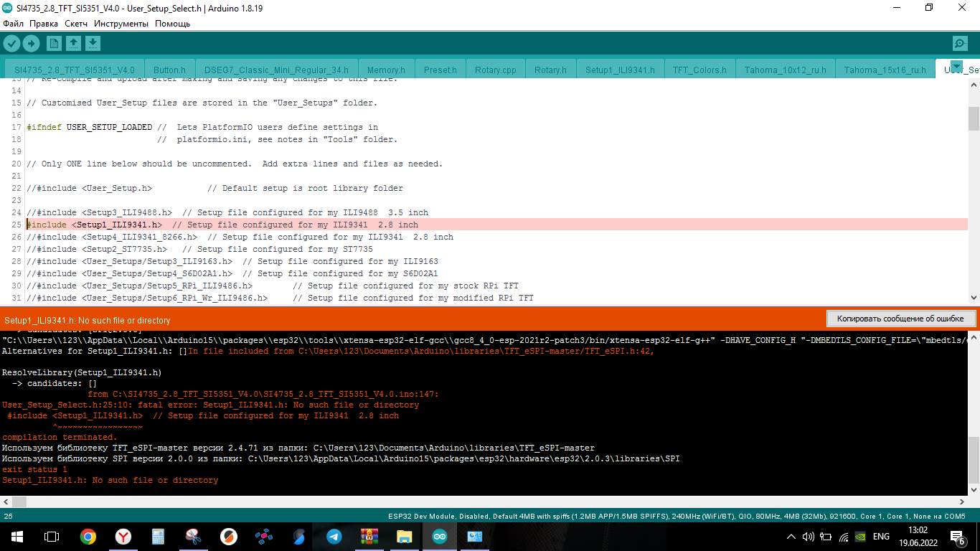Screen dimensions: 980x551
Task: Open the Файл menu
Action: point(13,24)
